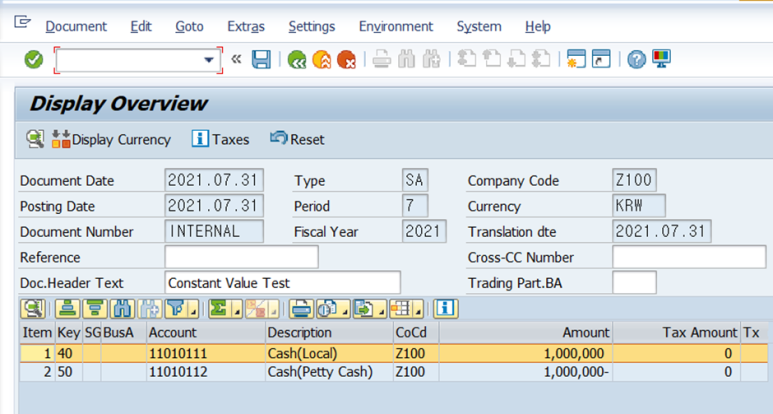Viewport: 773px width, 414px height.
Task: Click the Doc.Header Text field
Action: pos(282,282)
